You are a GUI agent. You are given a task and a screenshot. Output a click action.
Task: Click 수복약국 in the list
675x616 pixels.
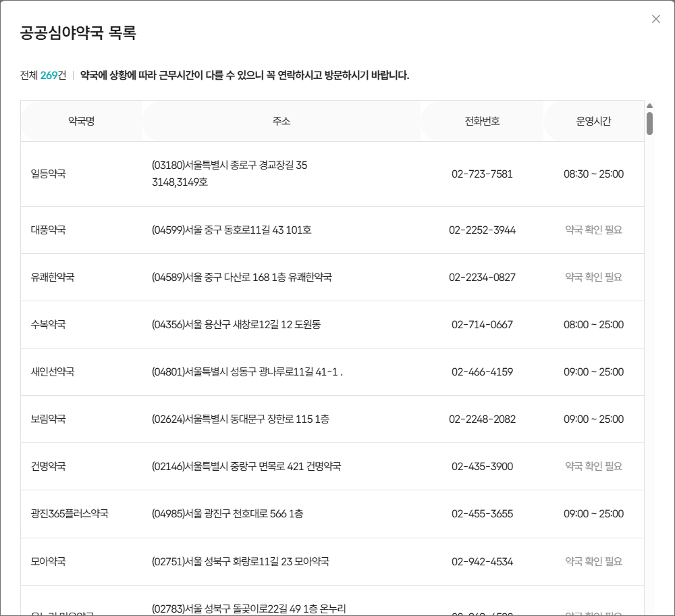49,325
